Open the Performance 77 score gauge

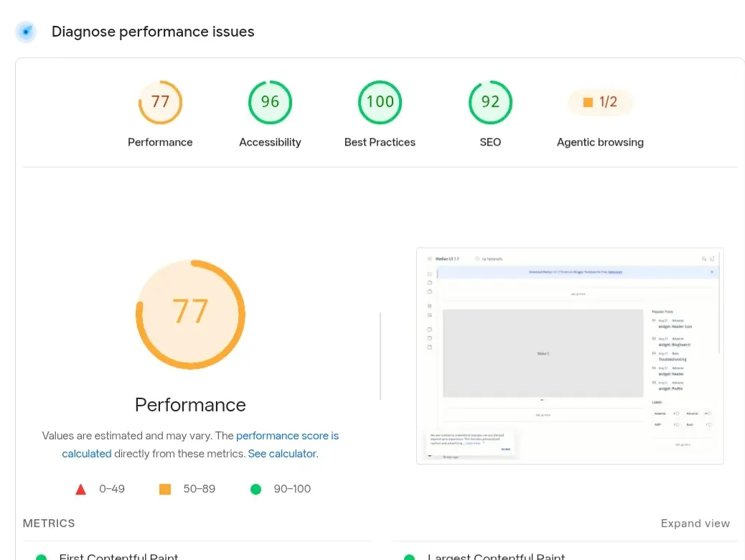pyautogui.click(x=160, y=102)
